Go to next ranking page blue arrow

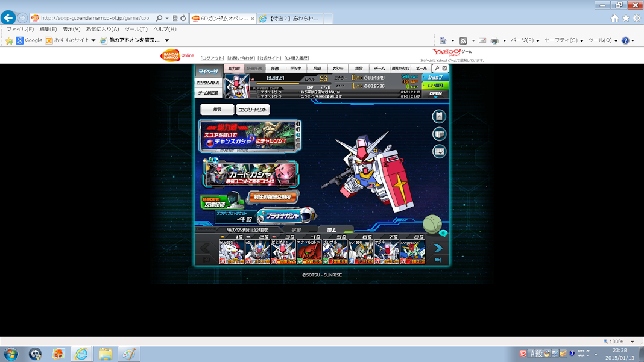[x=438, y=248]
